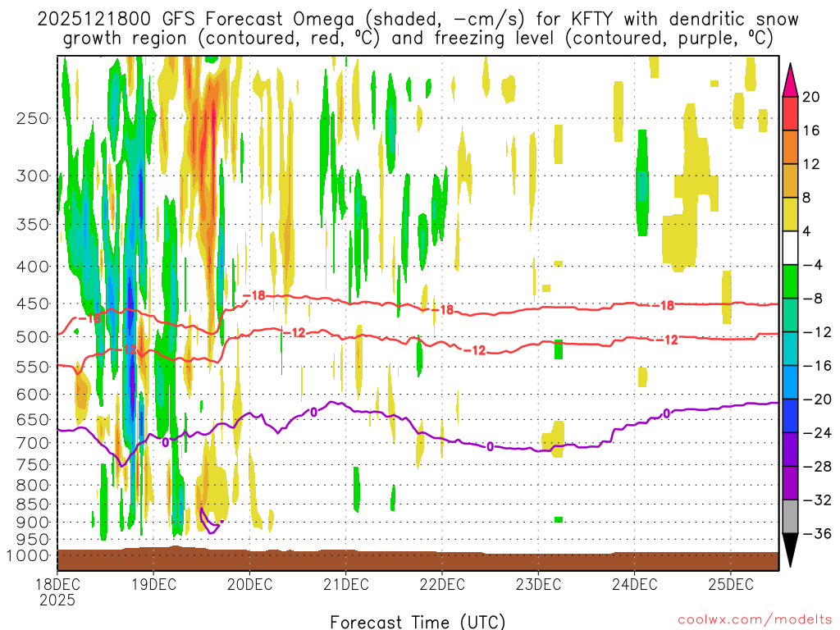Click the blue swatch between -20 and -24
The width and height of the screenshot is (840, 630).
tap(790, 416)
